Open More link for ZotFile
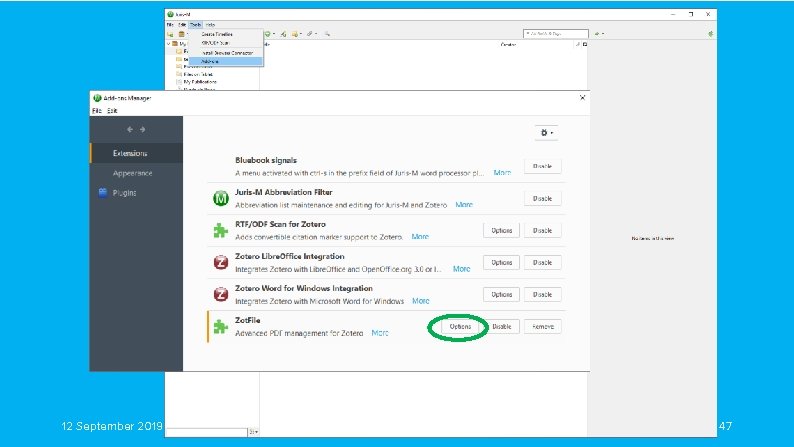This screenshot has height=447, width=794. click(380, 333)
